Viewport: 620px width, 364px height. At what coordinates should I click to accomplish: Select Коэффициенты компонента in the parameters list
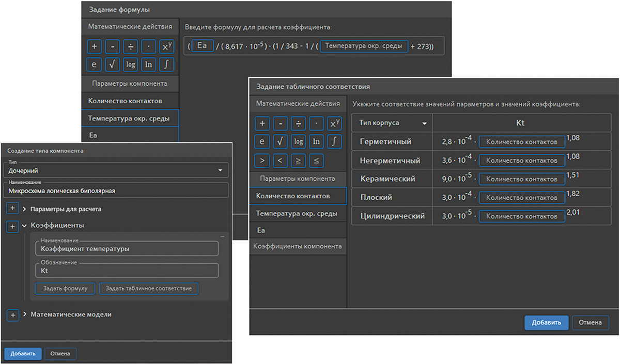pyautogui.click(x=297, y=246)
